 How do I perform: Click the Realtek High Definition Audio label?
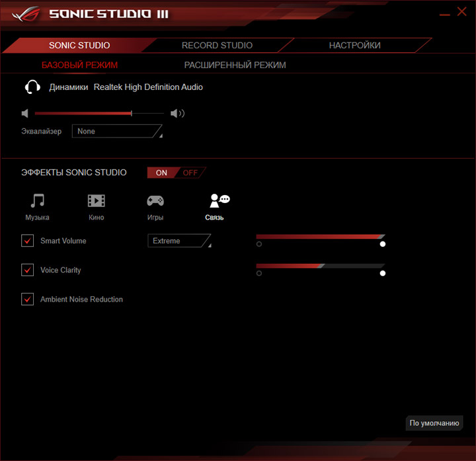tap(148, 87)
